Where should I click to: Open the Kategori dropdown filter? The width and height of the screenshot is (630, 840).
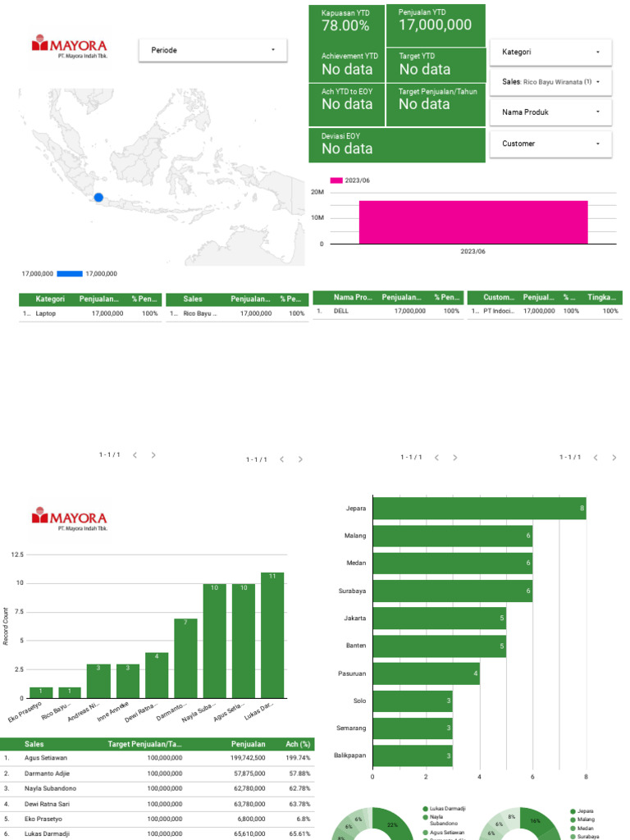point(550,52)
